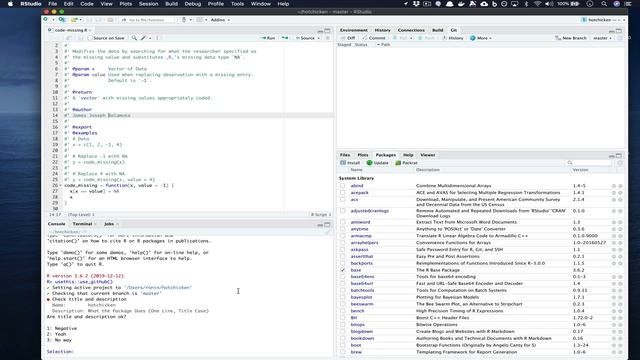Click the Wi-Fi icon in menu bar
Viewport: 640px width, 360px height.
click(538, 4)
